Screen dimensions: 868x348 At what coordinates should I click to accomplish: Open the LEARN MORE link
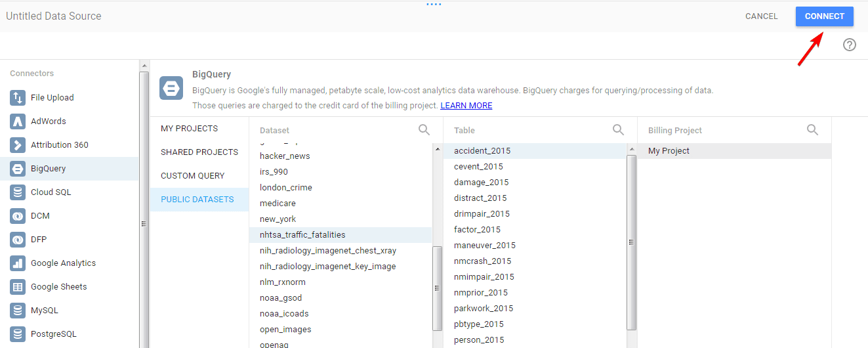pyautogui.click(x=466, y=106)
